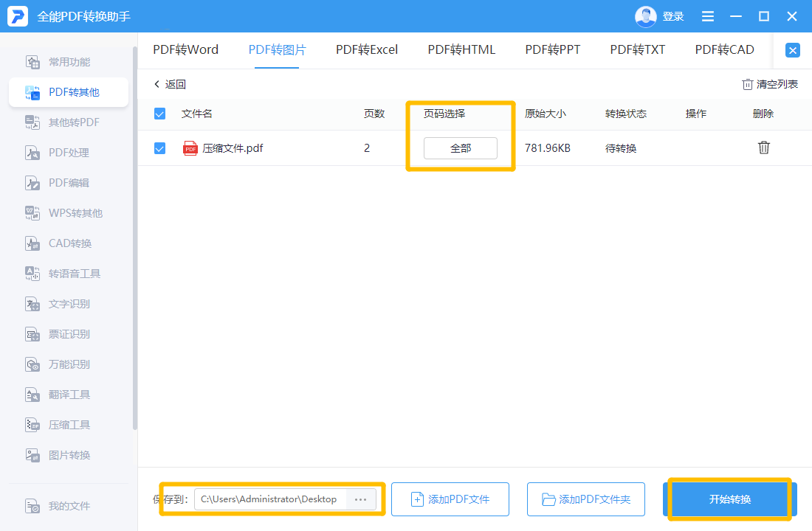Click the user avatar icon
This screenshot has width=812, height=531.
(x=645, y=16)
